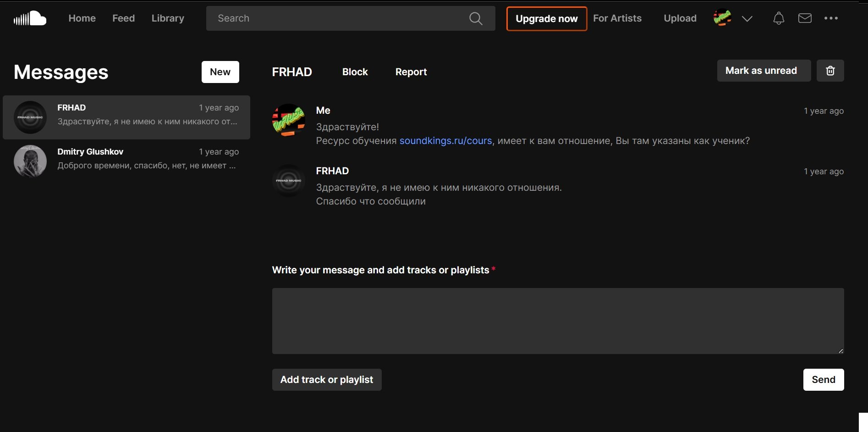Open the soundkings.ru/cours link
This screenshot has width=868, height=432.
point(445,141)
